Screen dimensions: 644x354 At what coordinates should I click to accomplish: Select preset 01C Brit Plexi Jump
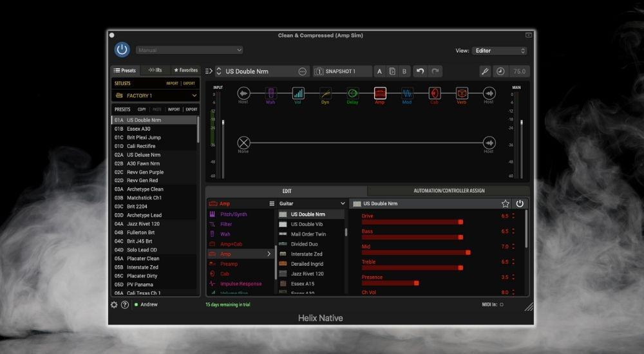point(154,137)
